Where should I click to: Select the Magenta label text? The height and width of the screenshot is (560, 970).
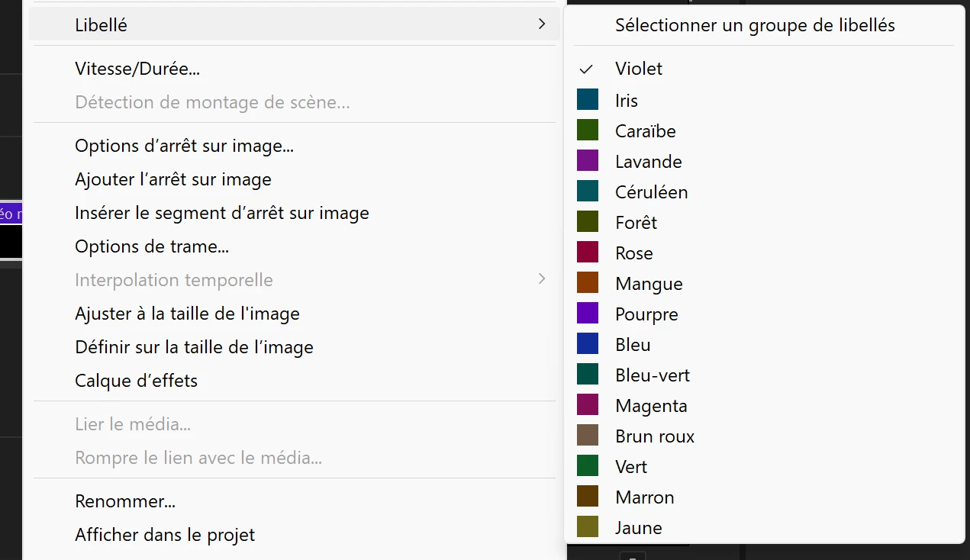click(652, 406)
